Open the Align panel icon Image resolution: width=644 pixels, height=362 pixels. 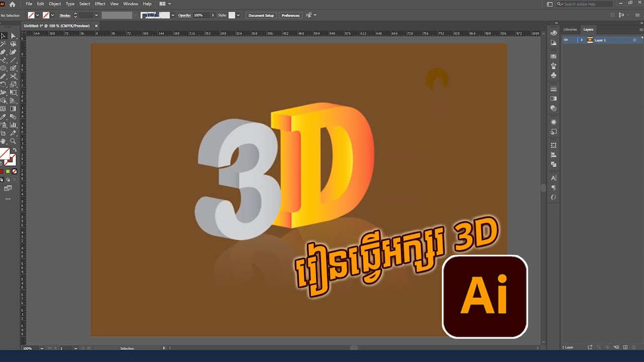point(554,155)
